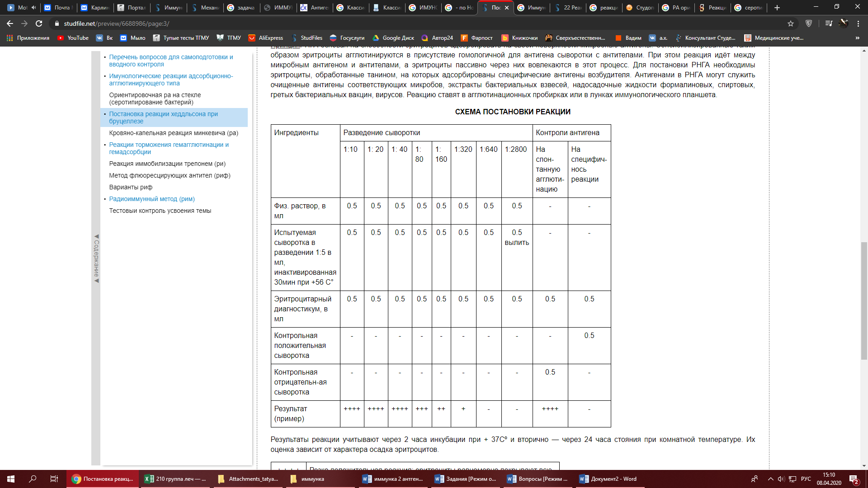Show hidden system tray icons
Image resolution: width=868 pixels, height=488 pixels.
[x=770, y=479]
